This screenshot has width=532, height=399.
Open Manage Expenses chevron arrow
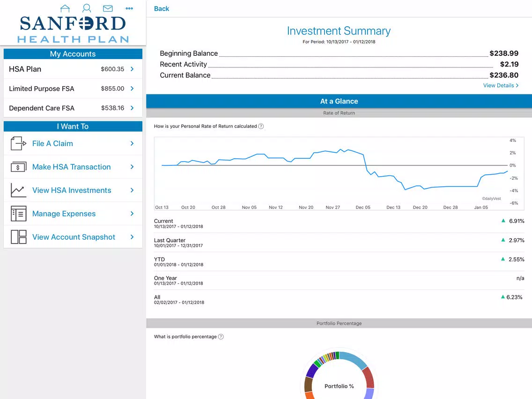coord(132,214)
